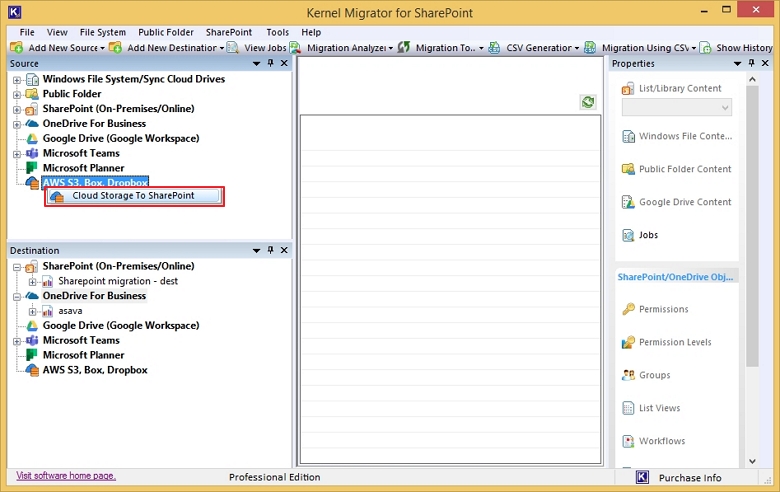The height and width of the screenshot is (492, 780).
Task: Open the SharePoint menu
Action: 229,32
